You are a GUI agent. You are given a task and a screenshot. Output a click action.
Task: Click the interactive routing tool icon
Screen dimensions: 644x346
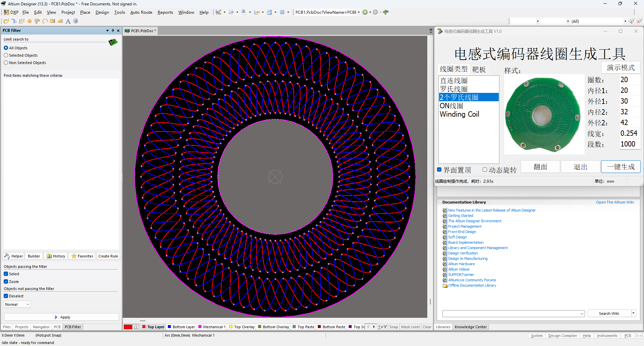point(6,21)
